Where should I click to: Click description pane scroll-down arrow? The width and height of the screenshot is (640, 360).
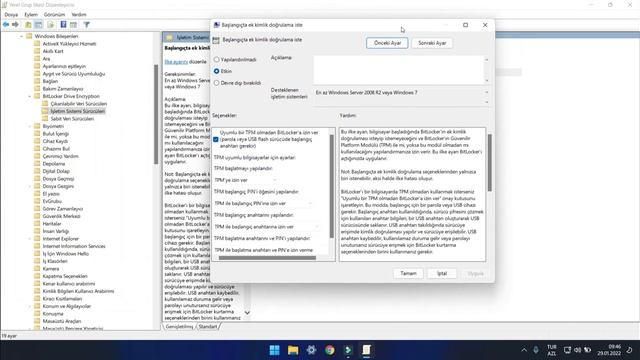click(x=247, y=313)
